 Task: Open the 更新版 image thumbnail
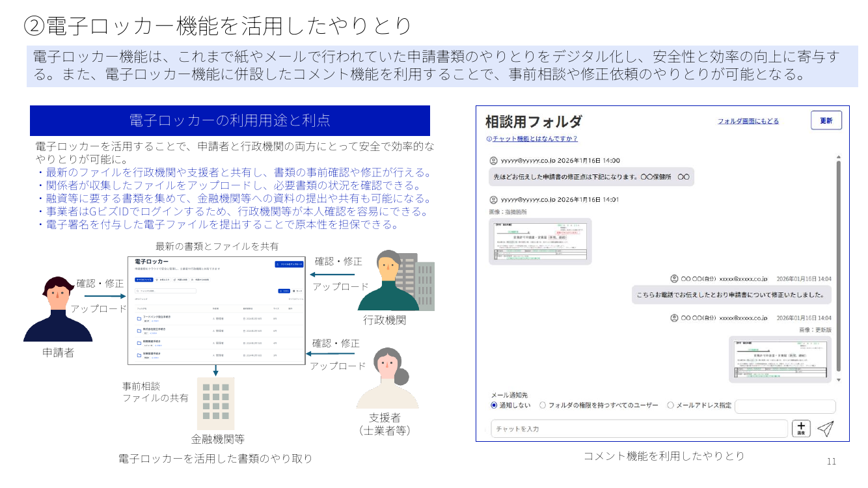[x=780, y=360]
